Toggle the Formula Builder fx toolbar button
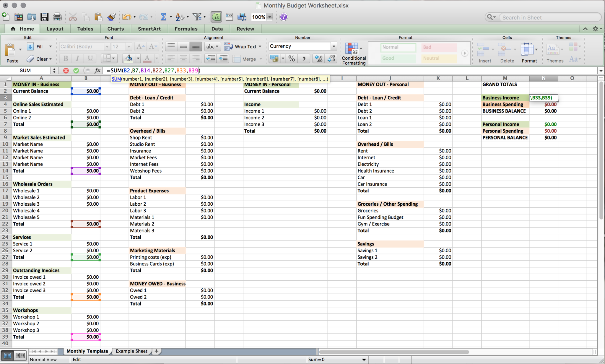The width and height of the screenshot is (605, 364). click(x=216, y=17)
